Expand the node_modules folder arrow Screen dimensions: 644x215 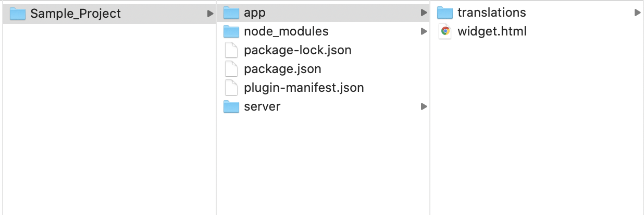pos(424,31)
